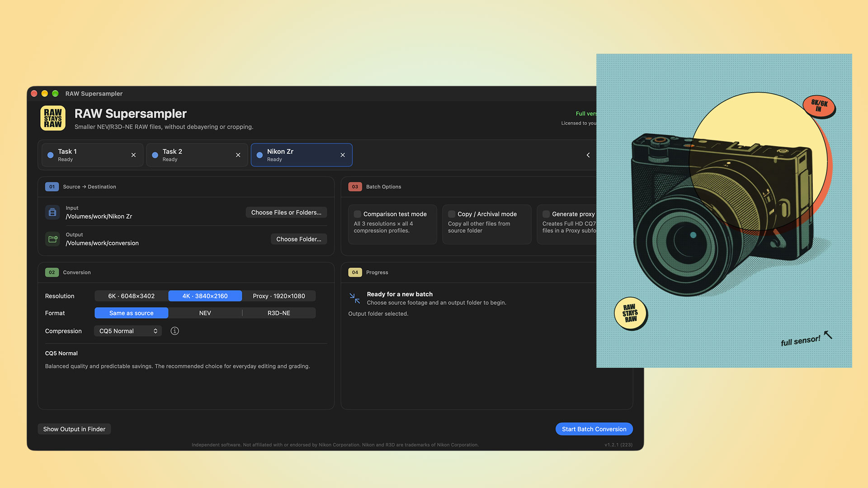Screen dimensions: 868x488
Task: Click the Input source drive icon
Action: tap(52, 212)
